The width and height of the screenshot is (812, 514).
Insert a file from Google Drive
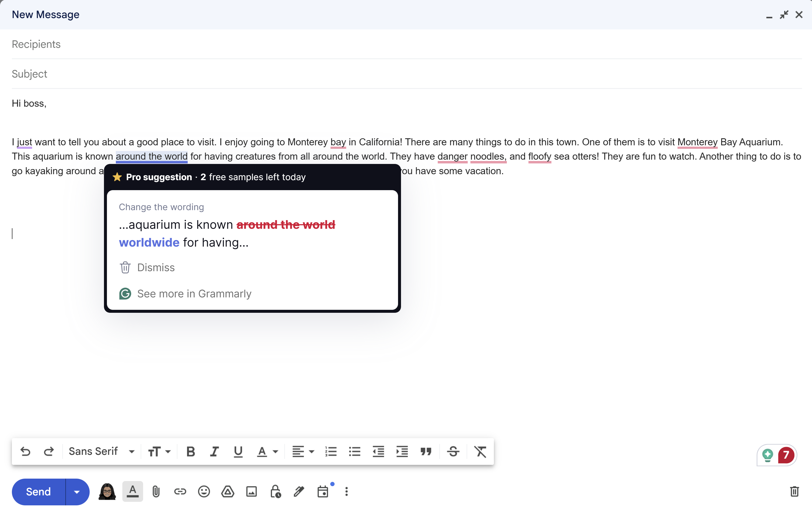click(x=228, y=492)
